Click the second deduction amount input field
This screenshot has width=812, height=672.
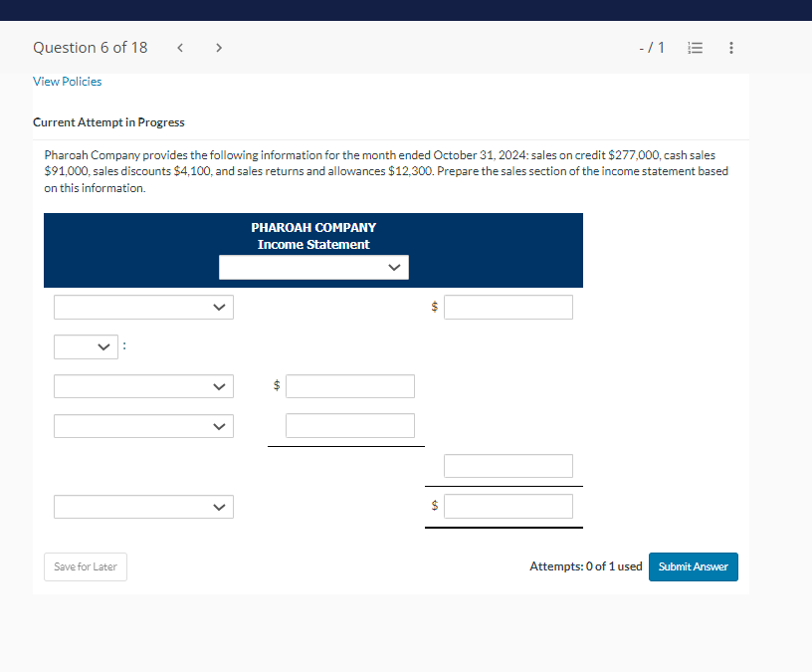click(350, 425)
